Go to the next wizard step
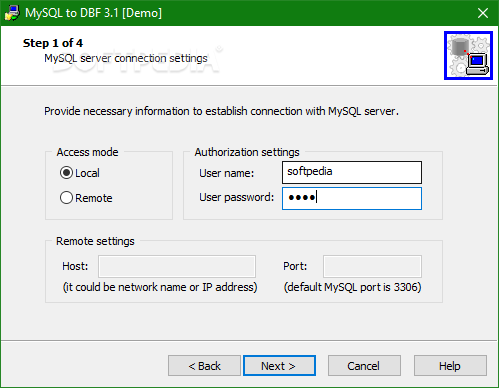This screenshot has height=388, width=499. [279, 366]
